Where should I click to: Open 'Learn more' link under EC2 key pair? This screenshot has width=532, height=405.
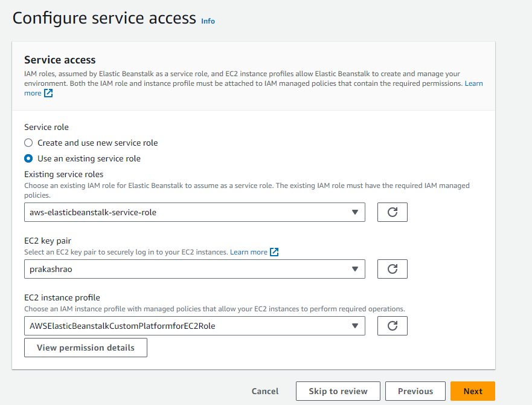click(248, 252)
